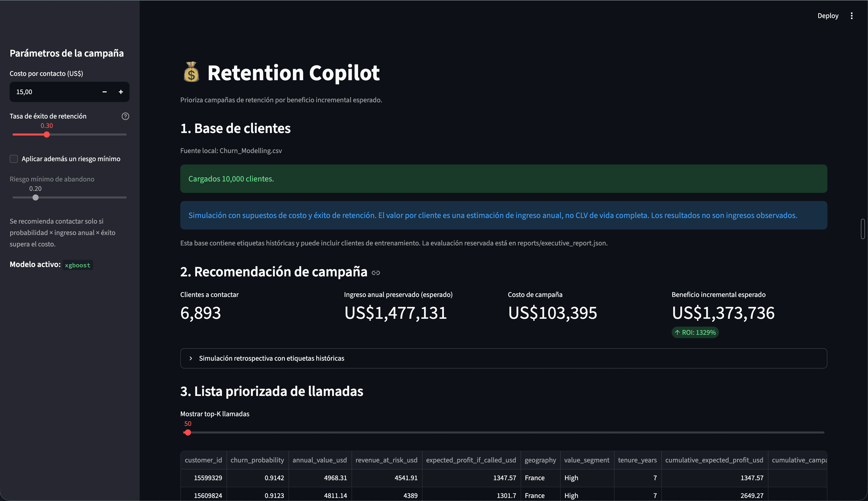
Task: Click the Clientes a contactar value 6,893
Action: pos(201,313)
